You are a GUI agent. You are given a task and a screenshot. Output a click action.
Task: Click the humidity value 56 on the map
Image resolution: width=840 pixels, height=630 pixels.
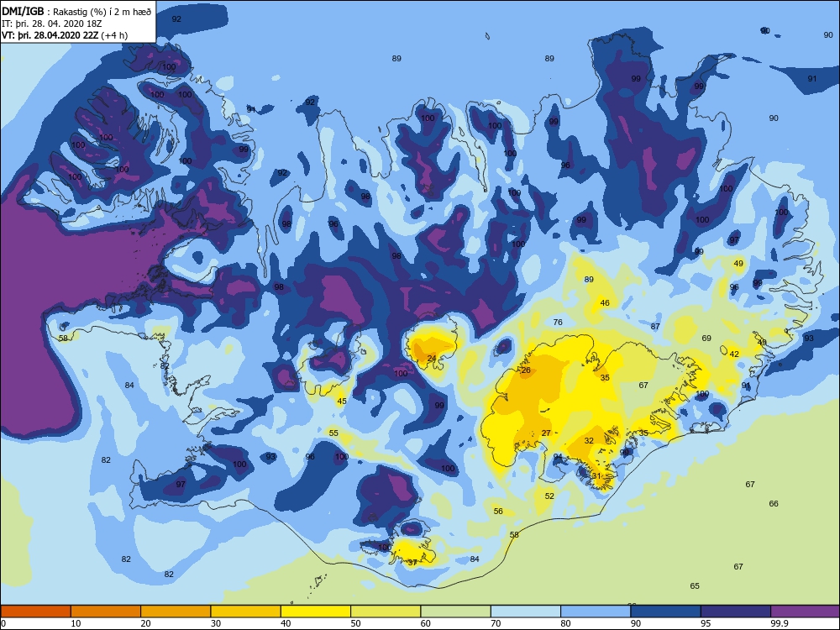click(x=498, y=511)
